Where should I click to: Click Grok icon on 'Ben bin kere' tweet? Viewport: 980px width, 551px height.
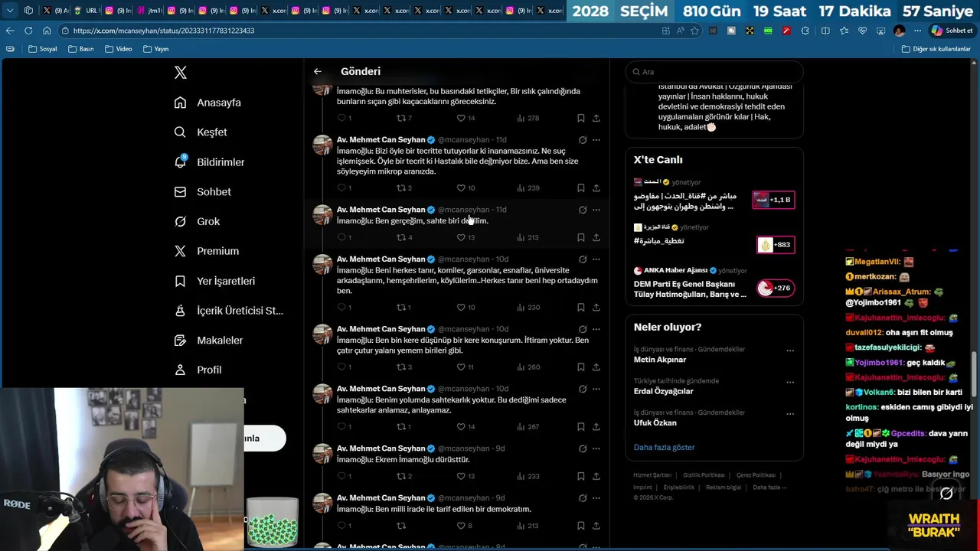(x=583, y=329)
